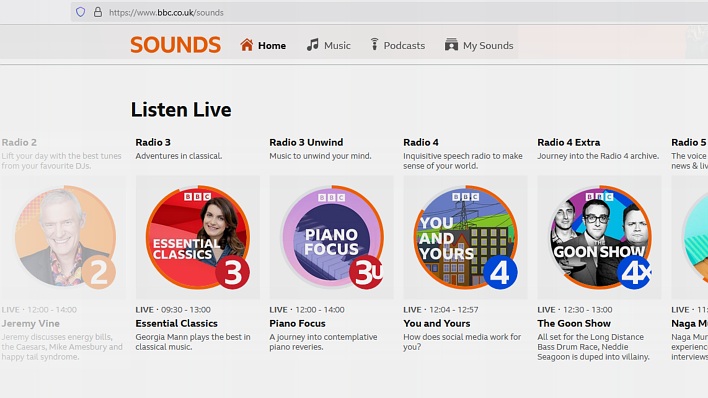This screenshot has width=708, height=398.
Task: Play Essential Classics live artwork
Action: coord(198,237)
